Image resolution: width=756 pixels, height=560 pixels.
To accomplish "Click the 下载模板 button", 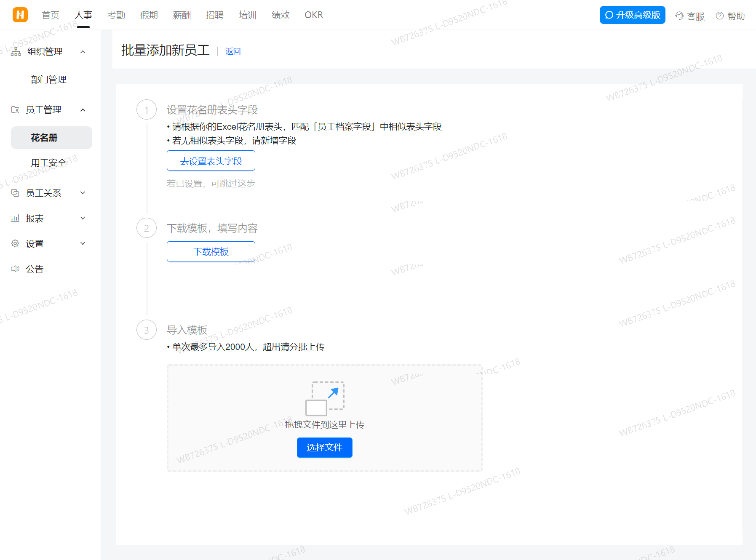I will pyautogui.click(x=211, y=251).
